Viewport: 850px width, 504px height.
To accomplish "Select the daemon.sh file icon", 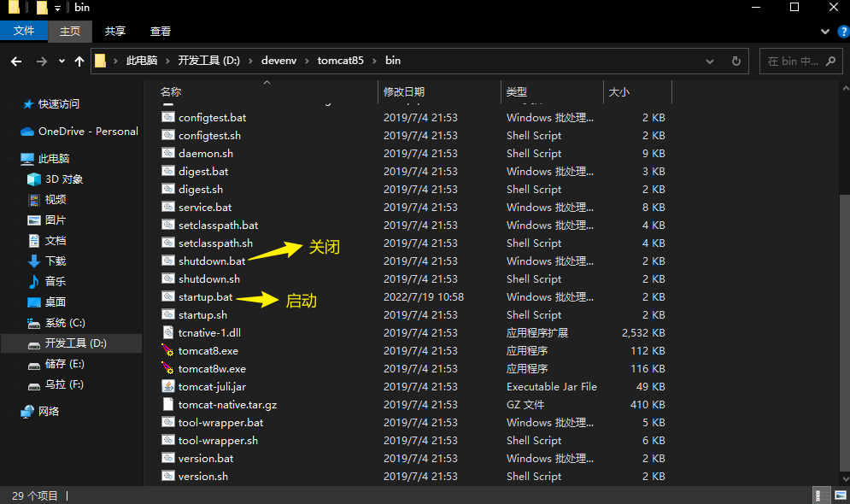I will pyautogui.click(x=168, y=153).
